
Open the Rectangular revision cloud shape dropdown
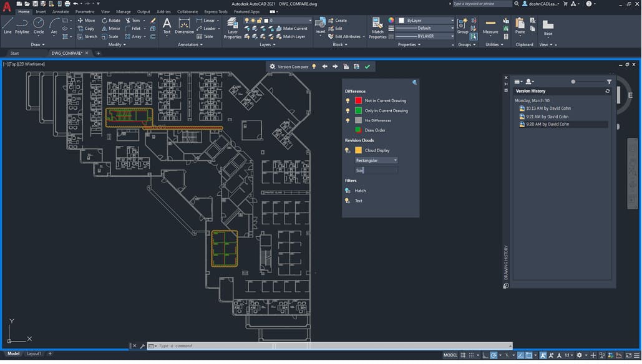tap(396, 160)
